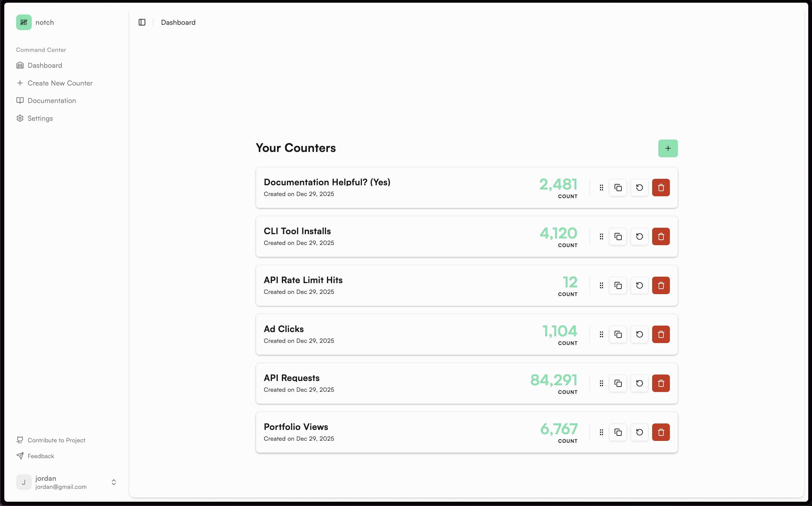Open Documentation from the sidebar
This screenshot has width=812, height=506.
click(x=46, y=100)
